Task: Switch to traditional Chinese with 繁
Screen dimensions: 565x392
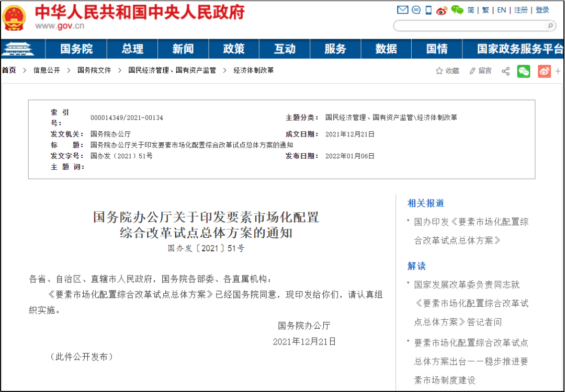Action: coord(485,9)
